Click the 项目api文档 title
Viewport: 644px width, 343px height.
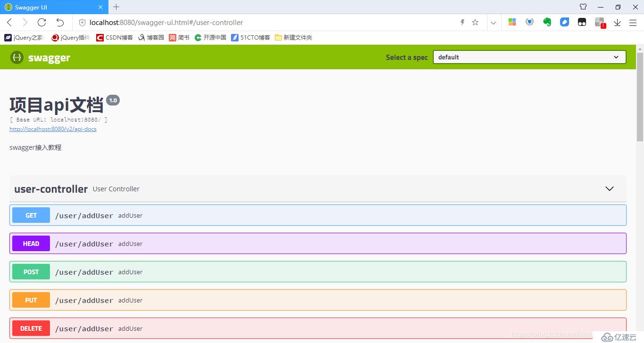tap(57, 105)
